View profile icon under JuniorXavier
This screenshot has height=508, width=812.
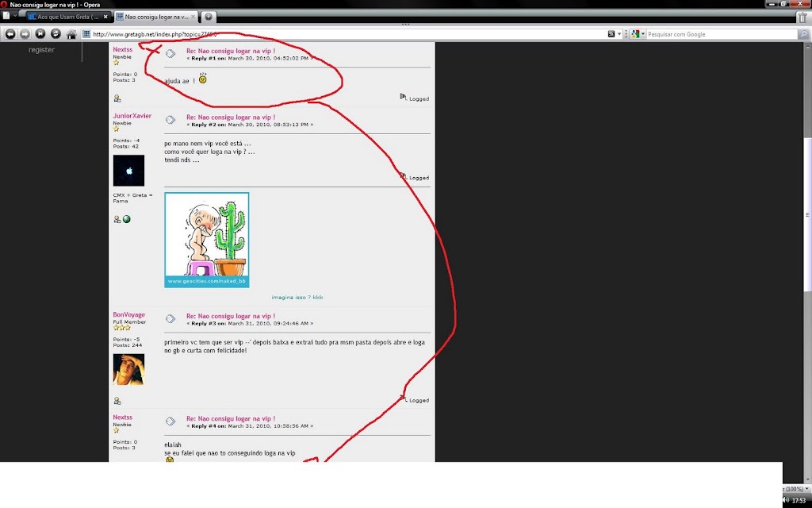(x=117, y=219)
